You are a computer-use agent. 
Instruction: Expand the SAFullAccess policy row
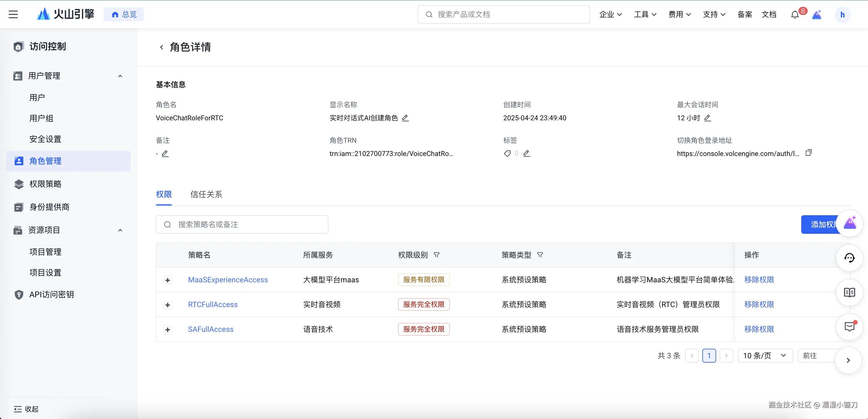pos(167,330)
